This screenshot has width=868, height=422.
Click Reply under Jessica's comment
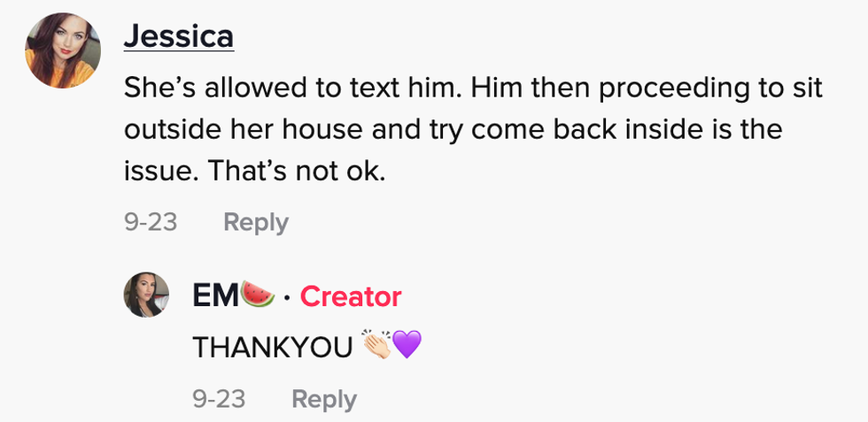coord(255,222)
